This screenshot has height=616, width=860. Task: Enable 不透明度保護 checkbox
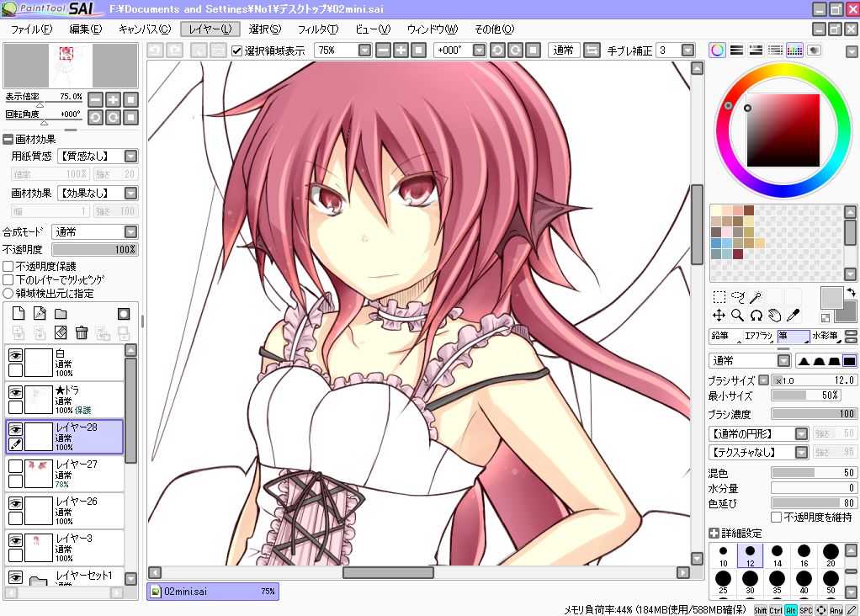tap(8, 267)
